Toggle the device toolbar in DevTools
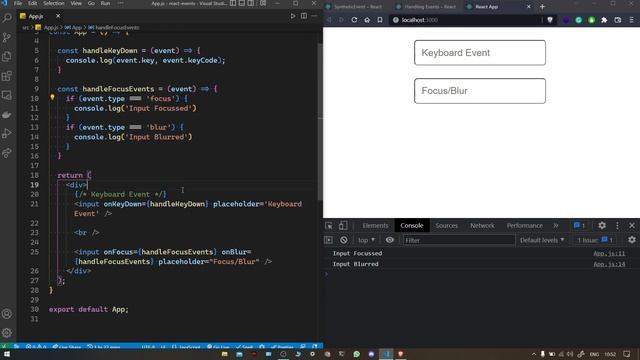 (x=343, y=226)
